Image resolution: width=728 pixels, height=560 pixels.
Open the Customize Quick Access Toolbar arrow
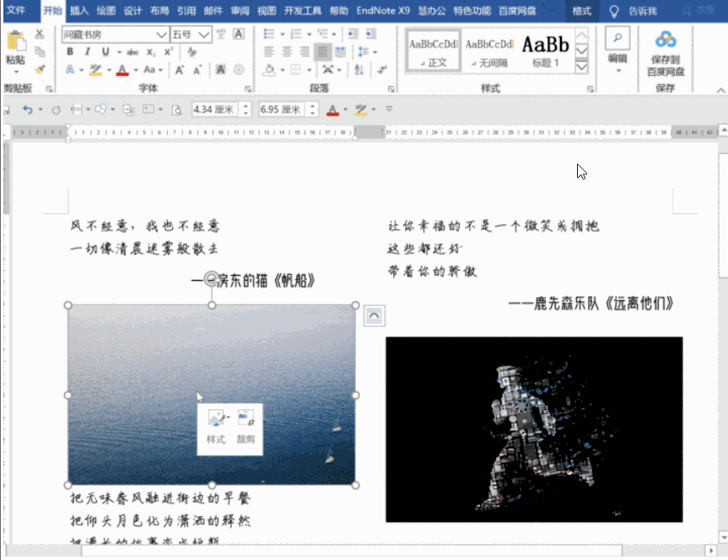[389, 109]
